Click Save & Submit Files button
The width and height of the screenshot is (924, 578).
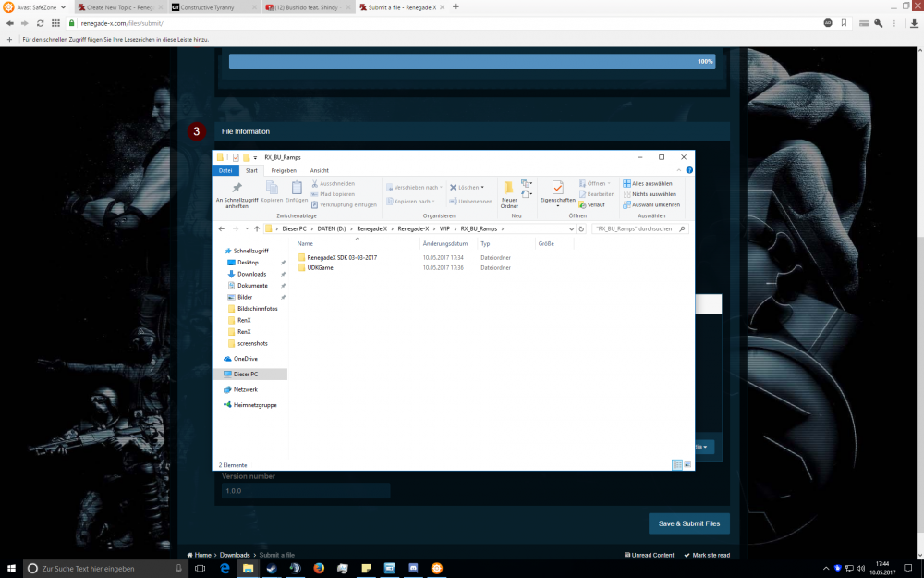[689, 523]
